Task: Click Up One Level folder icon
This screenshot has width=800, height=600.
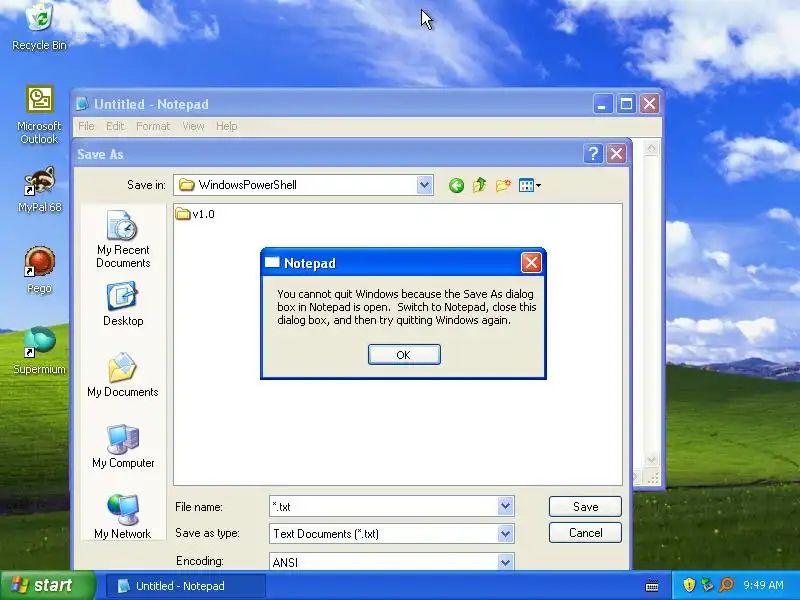Action: (479, 185)
